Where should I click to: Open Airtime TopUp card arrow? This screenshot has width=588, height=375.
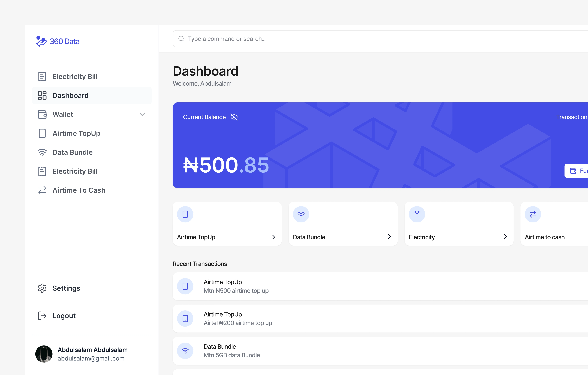click(x=273, y=237)
